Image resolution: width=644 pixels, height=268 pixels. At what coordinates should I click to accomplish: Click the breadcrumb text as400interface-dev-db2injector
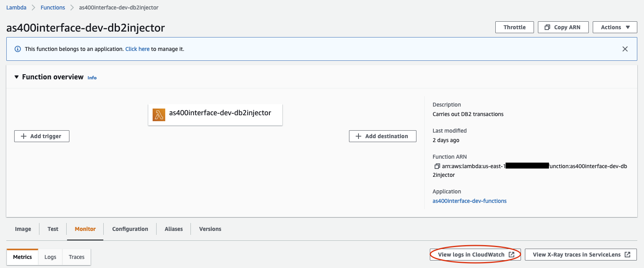119,7
